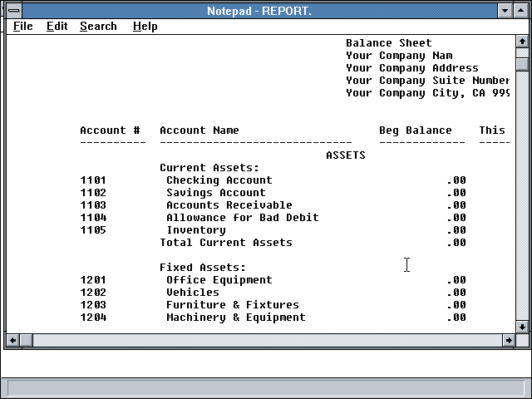Screen dimensions: 532x399
Task: Click the vertical scrollbar up arrow
Action: 522,42
